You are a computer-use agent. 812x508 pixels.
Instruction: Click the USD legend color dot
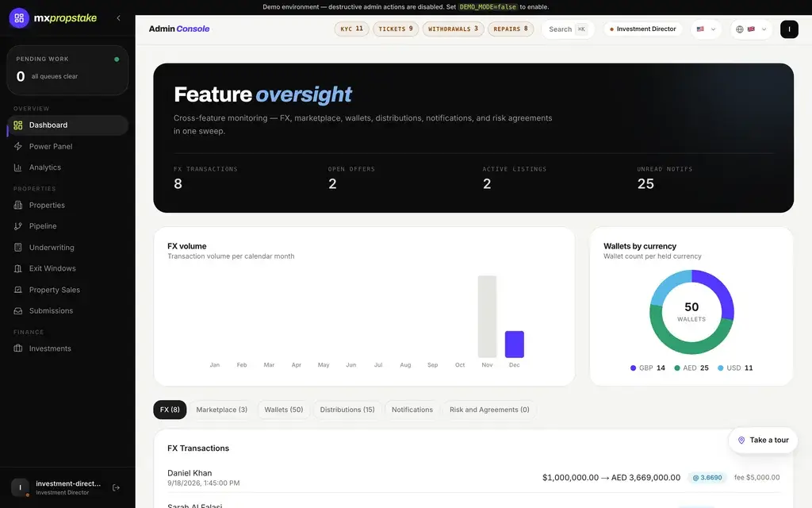[x=720, y=368]
